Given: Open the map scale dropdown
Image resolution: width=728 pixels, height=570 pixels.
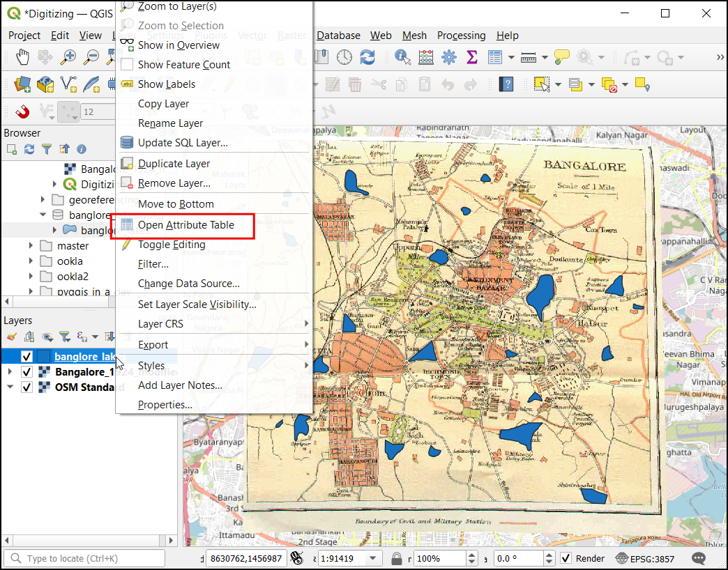Looking at the screenshot, I should 372,558.
